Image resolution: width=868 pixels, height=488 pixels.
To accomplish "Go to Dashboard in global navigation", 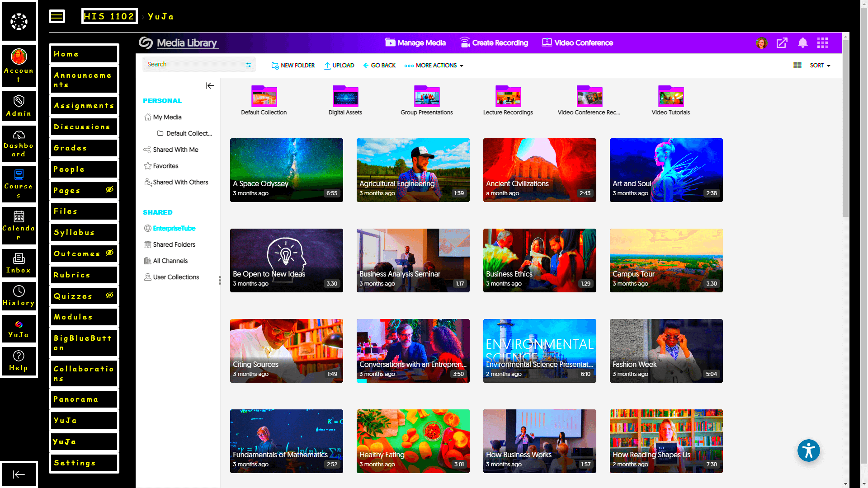I will point(19,144).
